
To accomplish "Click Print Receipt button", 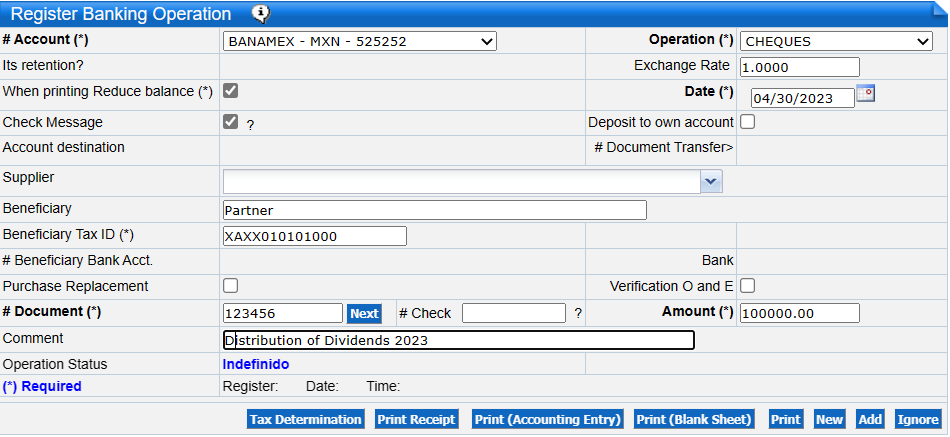I will [416, 420].
